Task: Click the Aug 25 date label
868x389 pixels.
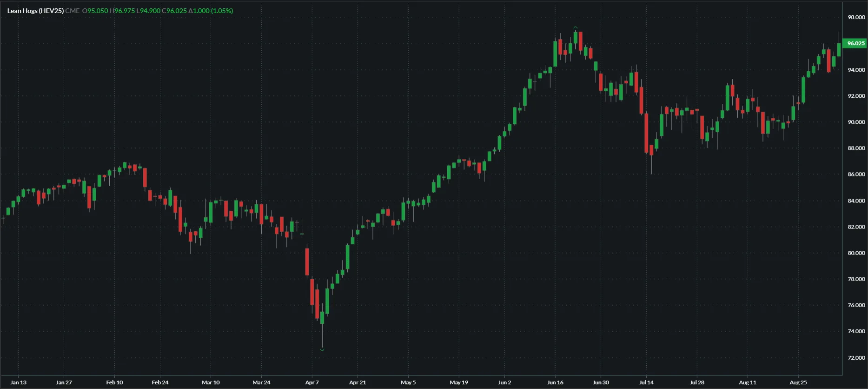Action: pyautogui.click(x=798, y=382)
